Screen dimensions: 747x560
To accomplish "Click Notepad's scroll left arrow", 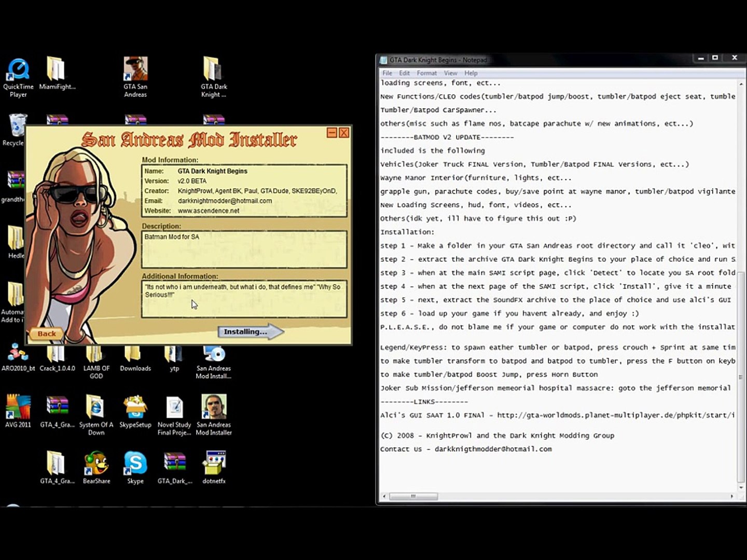I will click(x=384, y=496).
